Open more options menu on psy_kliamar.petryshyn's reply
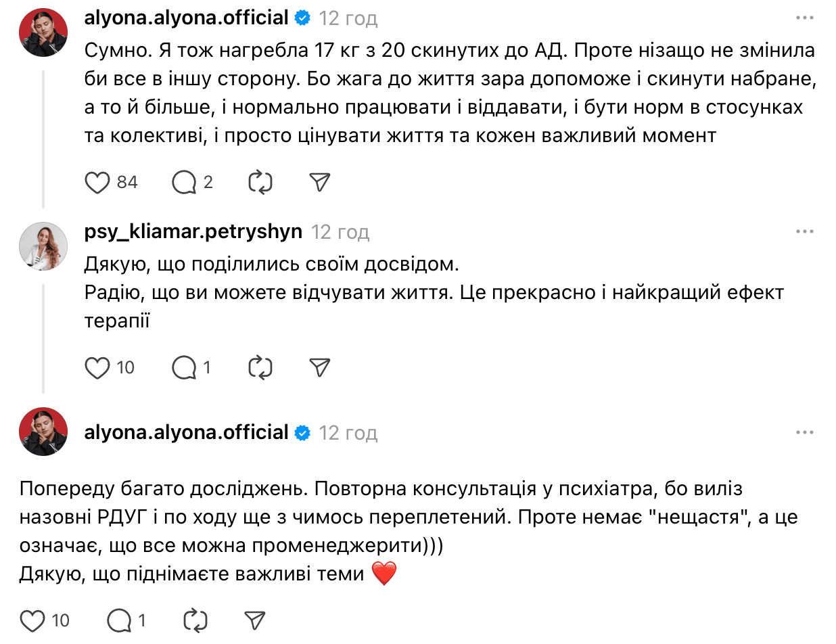This screenshot has width=836, height=644. 804,232
